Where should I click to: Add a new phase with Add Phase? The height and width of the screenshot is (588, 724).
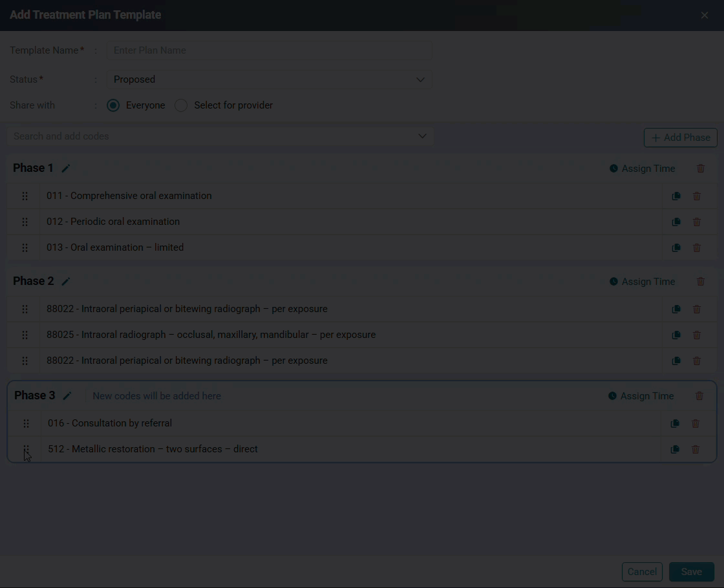tap(681, 138)
